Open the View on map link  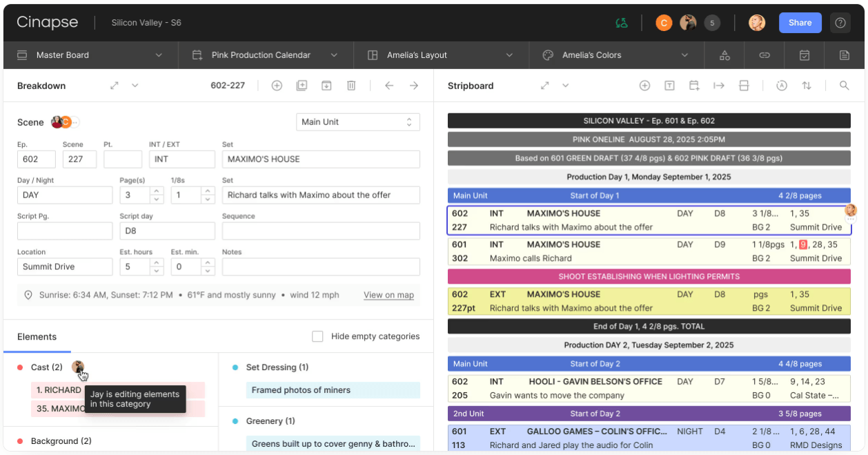click(x=389, y=295)
